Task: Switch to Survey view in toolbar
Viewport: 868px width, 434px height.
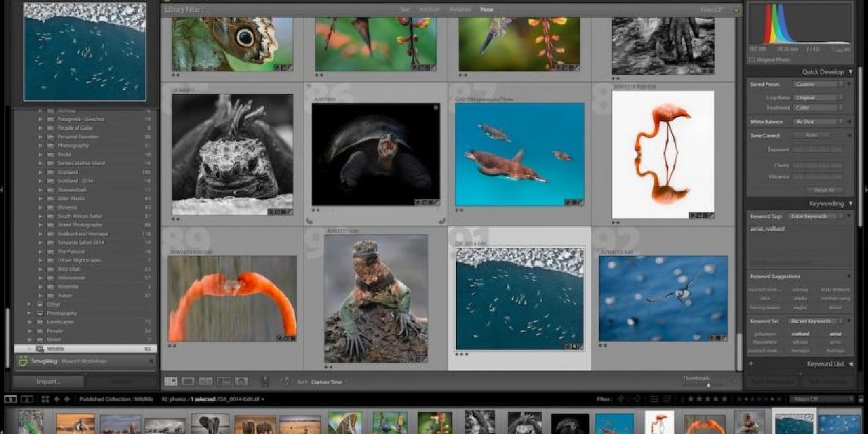Action: [224, 382]
